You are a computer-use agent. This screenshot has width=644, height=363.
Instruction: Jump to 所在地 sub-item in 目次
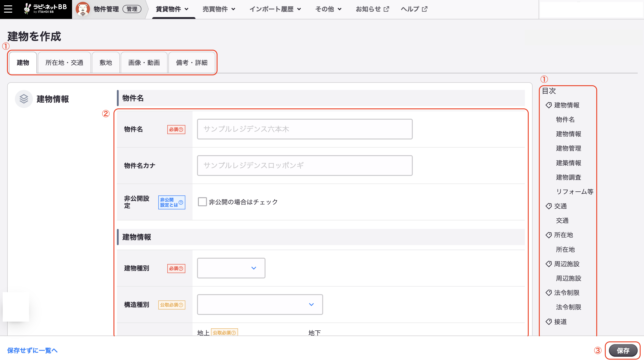[565, 249]
